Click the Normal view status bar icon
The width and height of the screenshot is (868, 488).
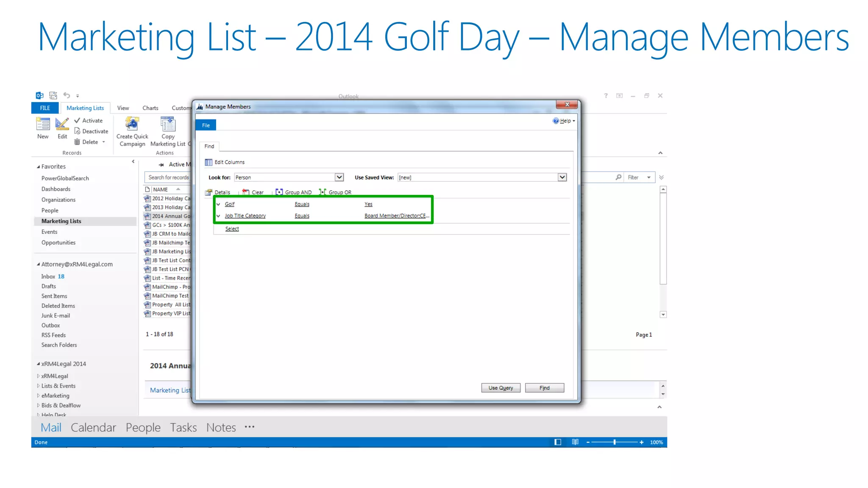point(558,442)
